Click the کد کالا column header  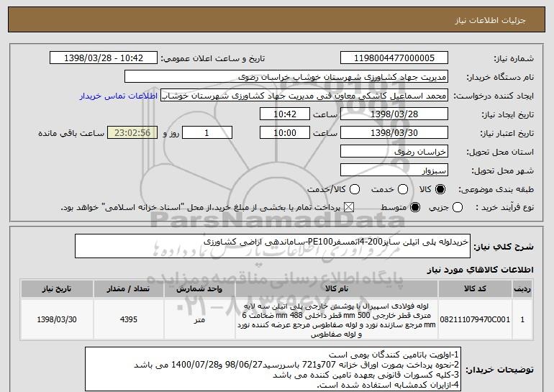pos(475,289)
